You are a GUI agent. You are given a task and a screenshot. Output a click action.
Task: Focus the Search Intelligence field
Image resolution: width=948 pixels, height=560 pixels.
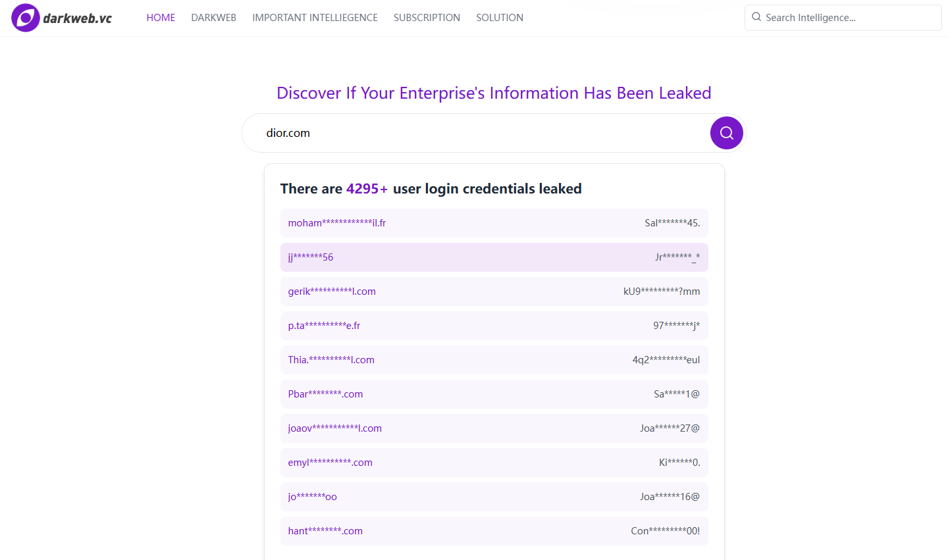[843, 18]
